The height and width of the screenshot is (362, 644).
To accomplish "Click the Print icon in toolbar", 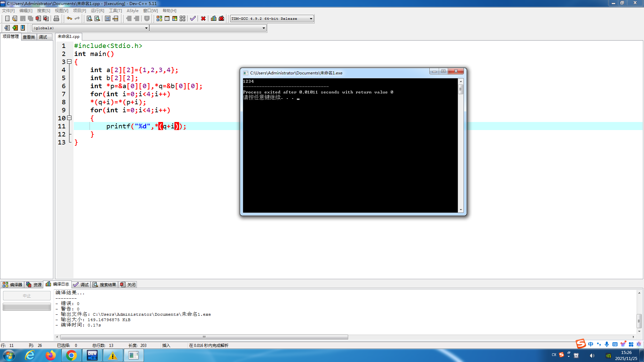I will coord(56,18).
